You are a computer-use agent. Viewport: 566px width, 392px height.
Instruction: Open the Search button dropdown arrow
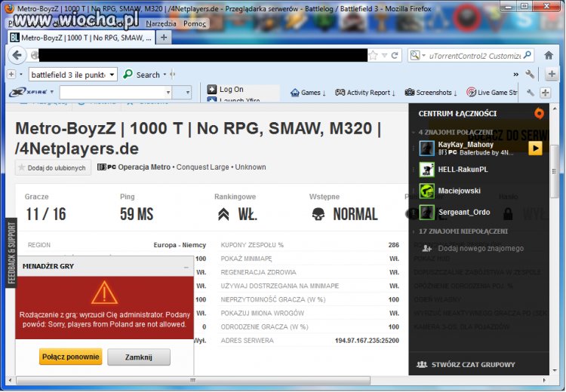click(x=165, y=75)
